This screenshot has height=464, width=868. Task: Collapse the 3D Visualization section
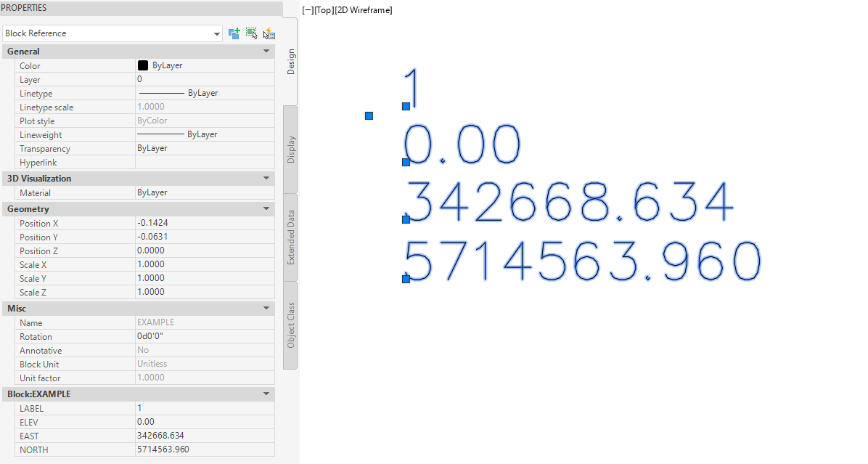point(266,179)
